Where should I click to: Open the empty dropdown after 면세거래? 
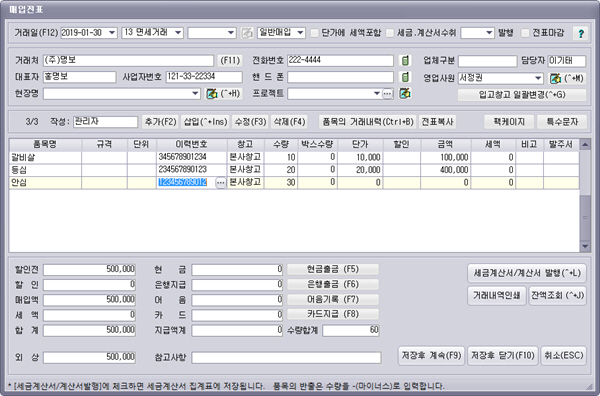(231, 33)
